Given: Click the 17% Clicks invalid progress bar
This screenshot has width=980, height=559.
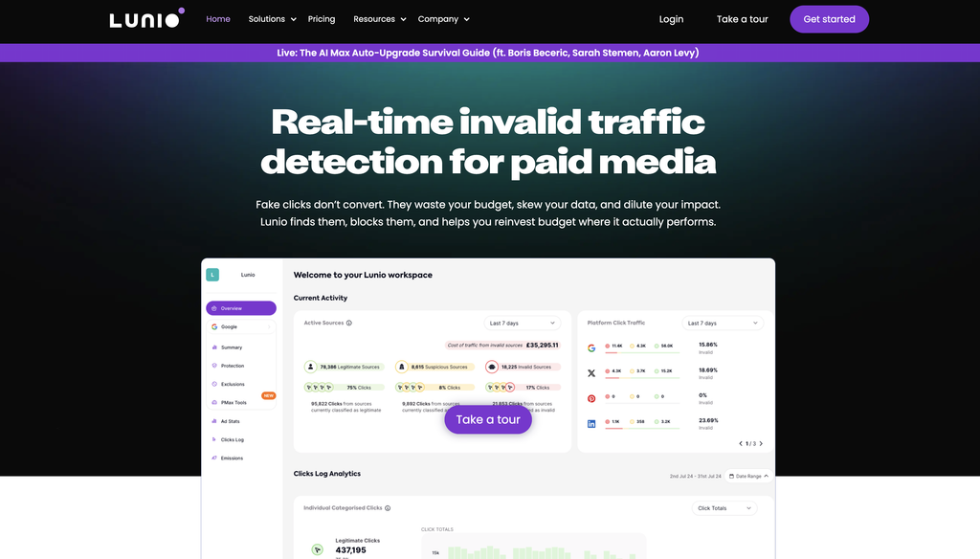Looking at the screenshot, I should coord(523,387).
